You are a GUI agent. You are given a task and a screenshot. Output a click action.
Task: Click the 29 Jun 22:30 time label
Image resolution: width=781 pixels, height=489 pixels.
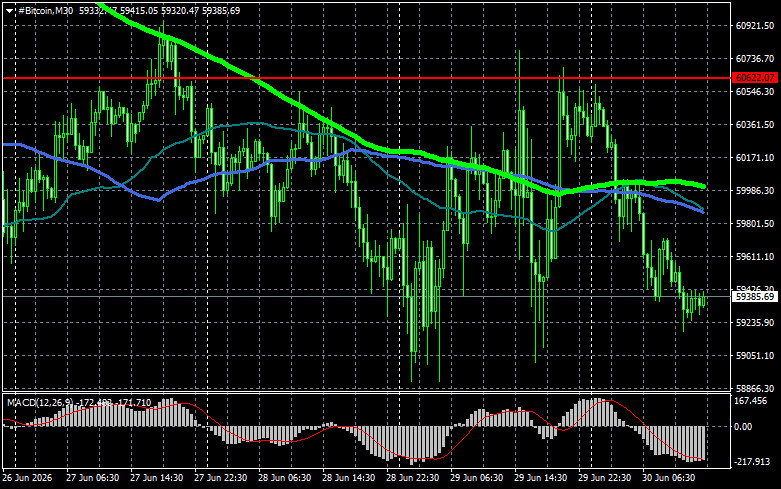coord(604,478)
